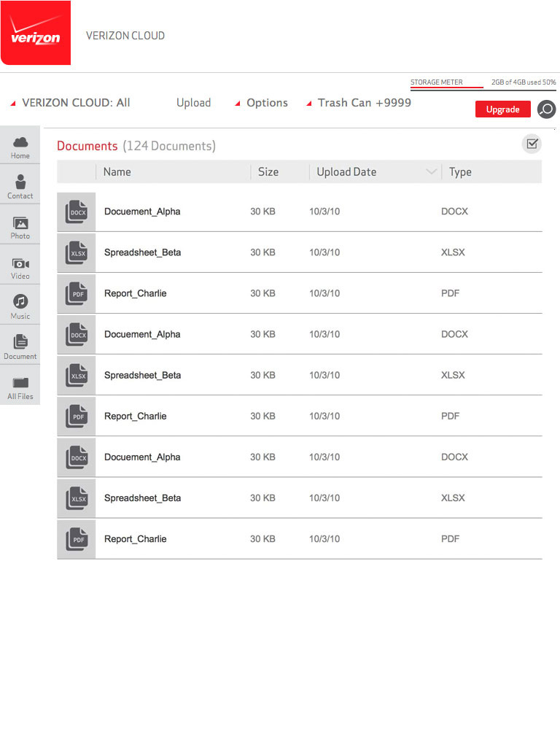Sort by Upload Date arrow
This screenshot has width=560, height=747.
tap(431, 172)
